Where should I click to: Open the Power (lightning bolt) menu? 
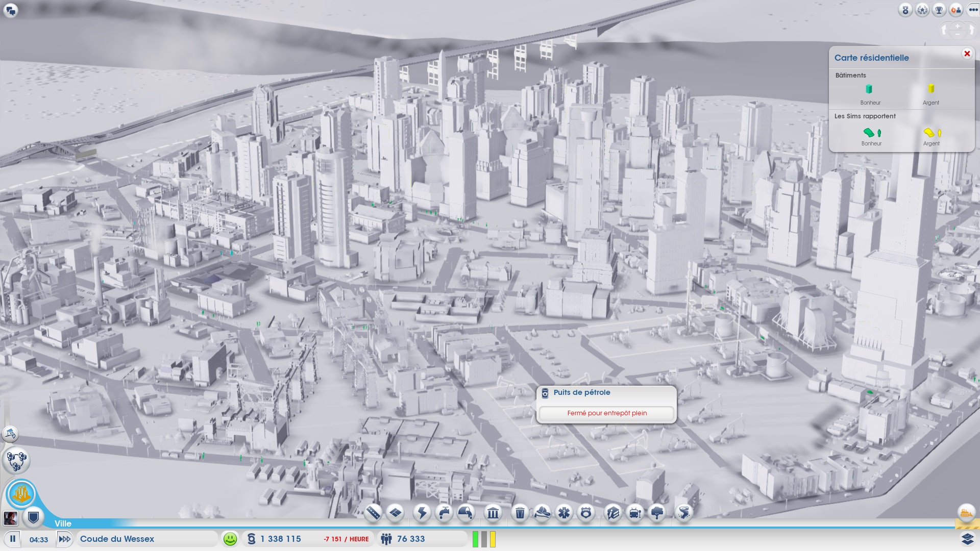(x=422, y=512)
